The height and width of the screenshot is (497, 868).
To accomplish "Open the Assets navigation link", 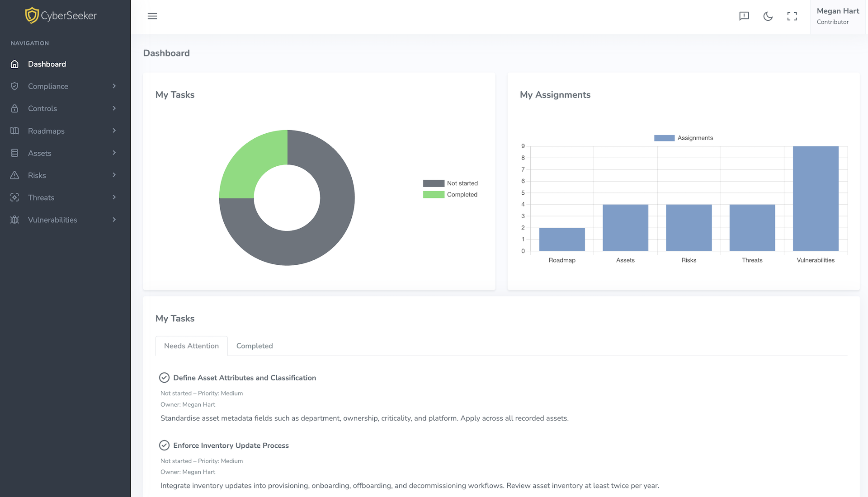I will 40,153.
